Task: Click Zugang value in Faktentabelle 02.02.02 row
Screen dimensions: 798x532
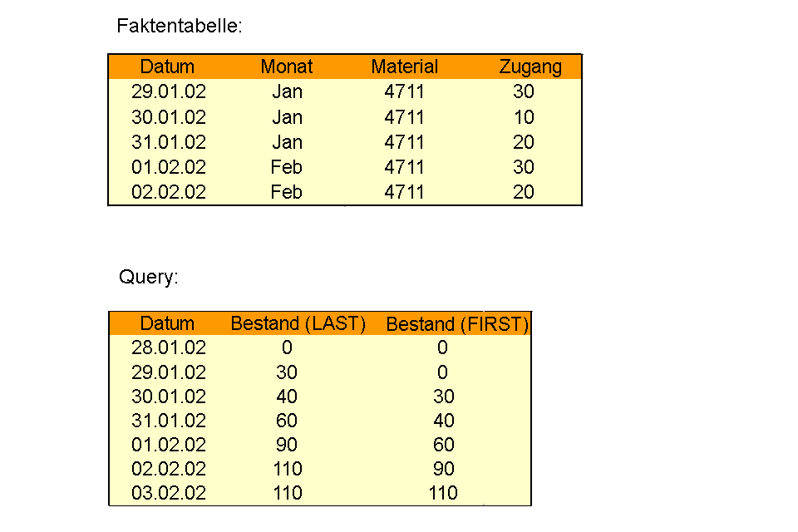Action: [524, 192]
